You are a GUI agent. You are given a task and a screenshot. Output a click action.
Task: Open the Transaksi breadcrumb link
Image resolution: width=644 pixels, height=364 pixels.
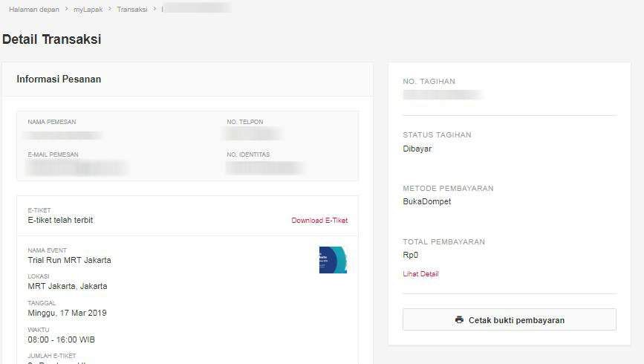(x=131, y=9)
